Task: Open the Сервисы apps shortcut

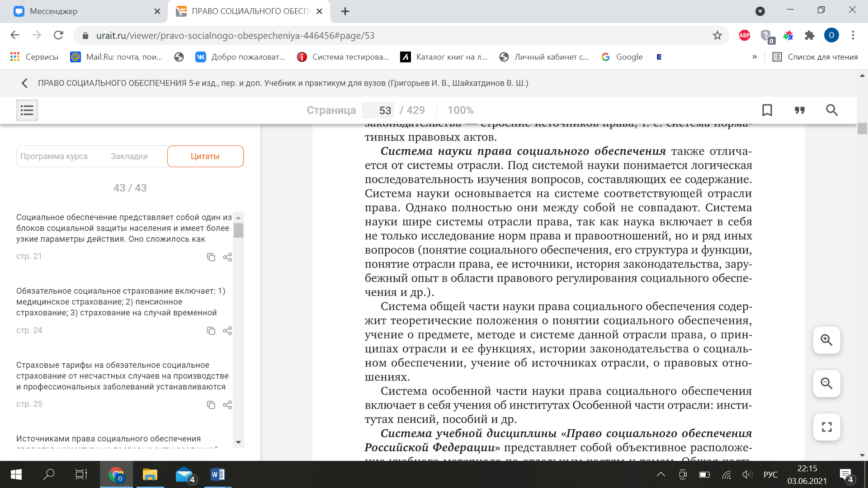Action: (34, 57)
